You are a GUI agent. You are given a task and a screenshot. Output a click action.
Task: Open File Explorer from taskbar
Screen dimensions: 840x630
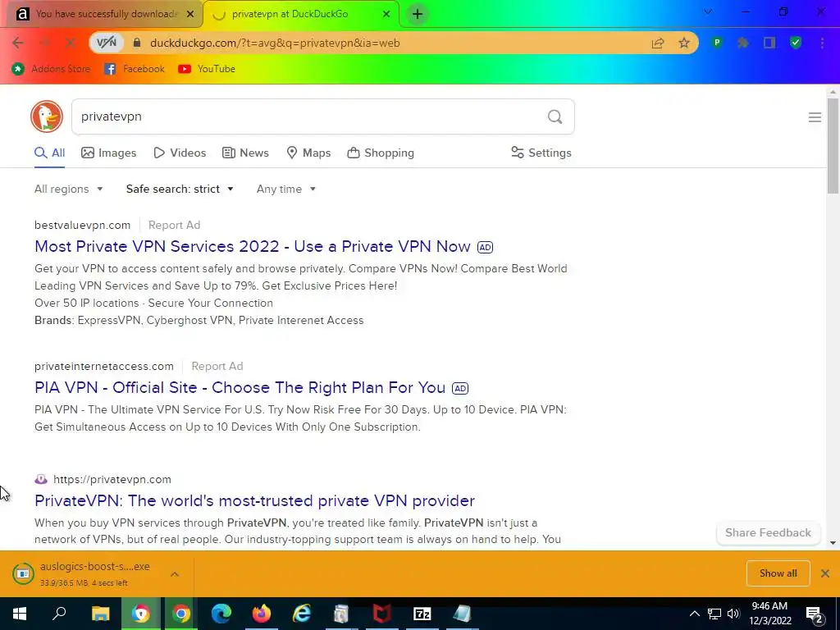[100, 614]
